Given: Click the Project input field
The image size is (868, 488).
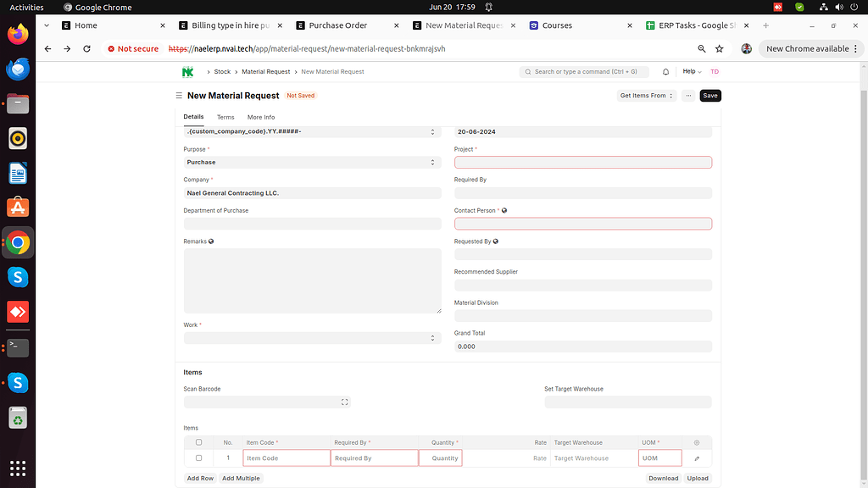Looking at the screenshot, I should [x=582, y=162].
